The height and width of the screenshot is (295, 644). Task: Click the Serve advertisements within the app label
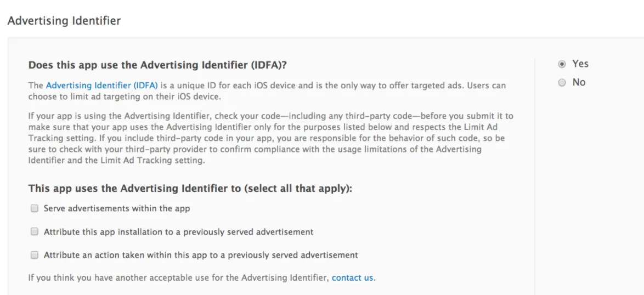tap(117, 208)
